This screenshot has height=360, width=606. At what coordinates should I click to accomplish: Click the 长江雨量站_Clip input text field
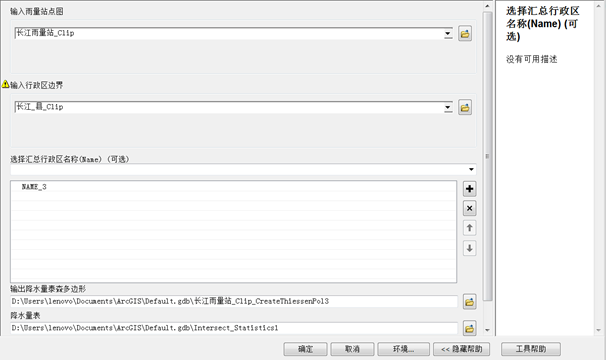click(x=229, y=33)
